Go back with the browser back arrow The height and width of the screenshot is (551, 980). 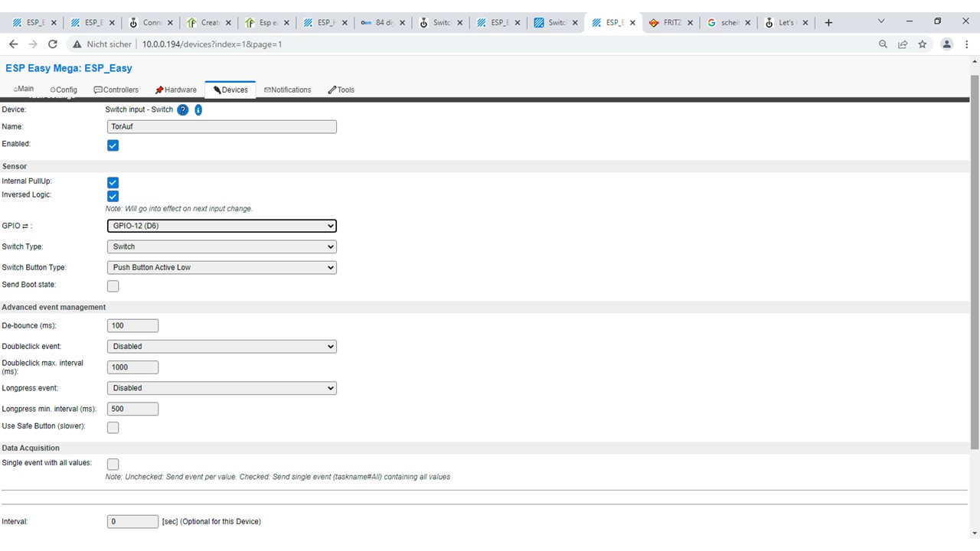coord(13,44)
